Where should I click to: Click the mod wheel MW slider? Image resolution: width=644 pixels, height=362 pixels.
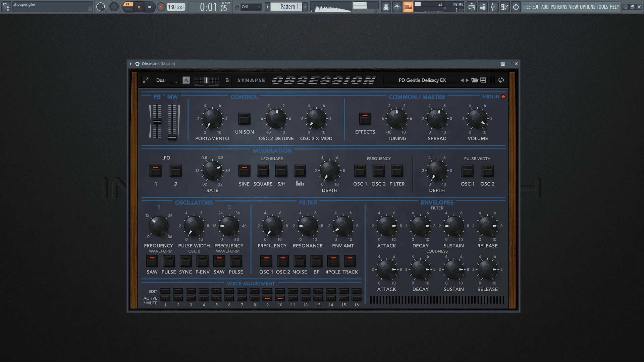tap(172, 121)
